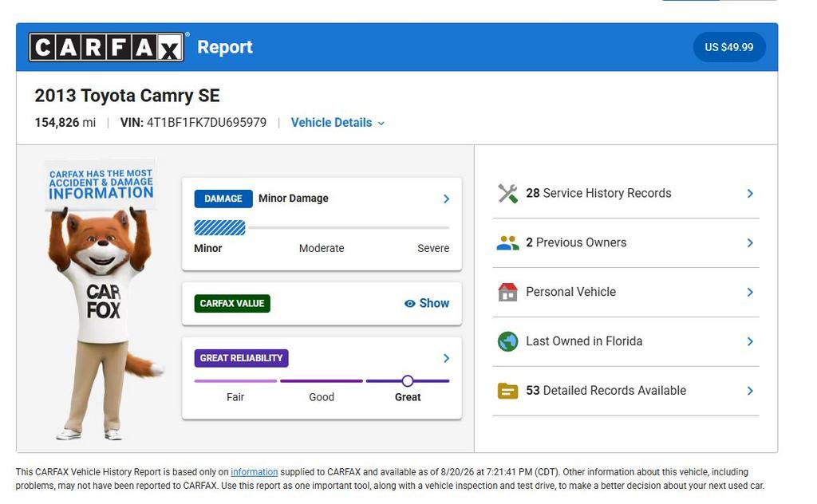Click the Severe damage label
Screen dimensions: 817x504
tap(433, 248)
